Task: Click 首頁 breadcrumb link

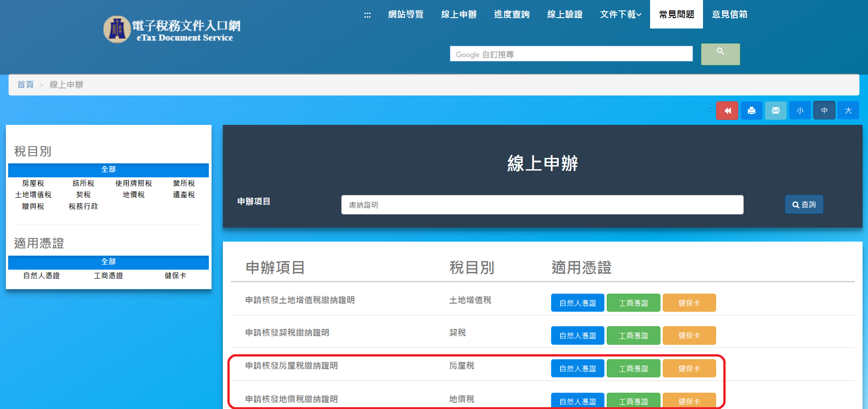Action: tap(25, 85)
